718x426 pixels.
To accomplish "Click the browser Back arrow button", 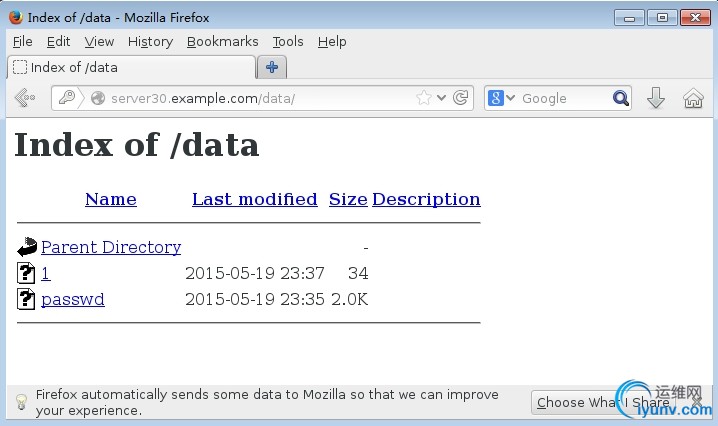I will tap(25, 98).
